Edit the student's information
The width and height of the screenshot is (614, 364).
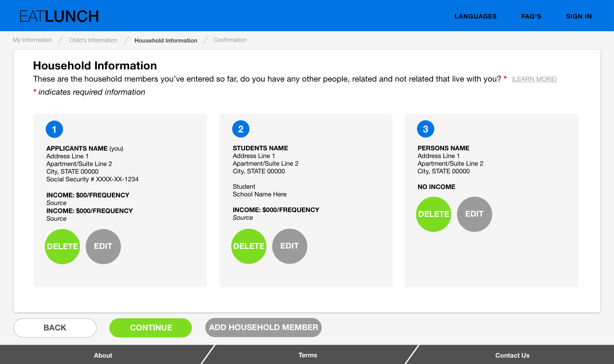289,246
